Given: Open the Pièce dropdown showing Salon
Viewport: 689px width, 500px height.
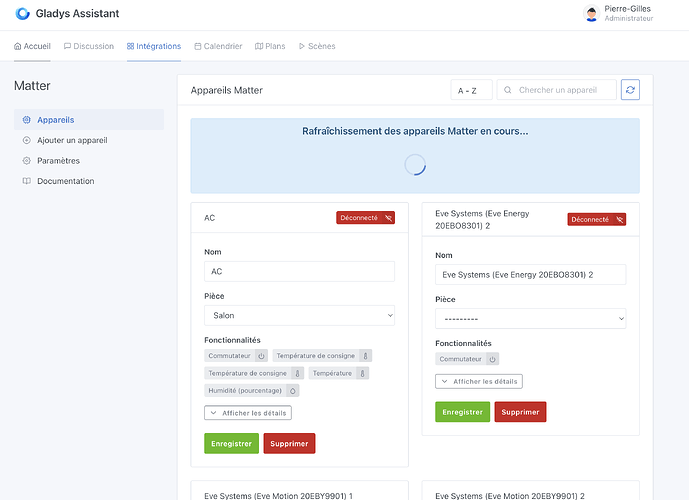Looking at the screenshot, I should pos(299,315).
